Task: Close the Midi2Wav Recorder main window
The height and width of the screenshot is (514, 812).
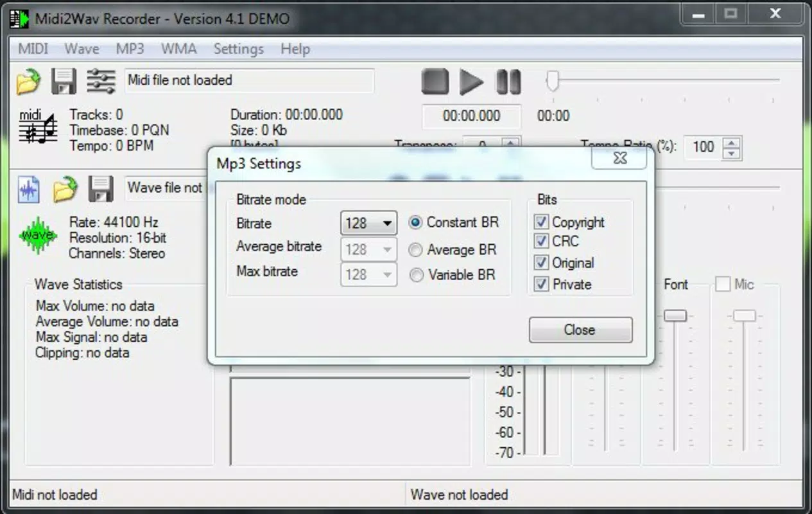Action: pyautogui.click(x=775, y=13)
